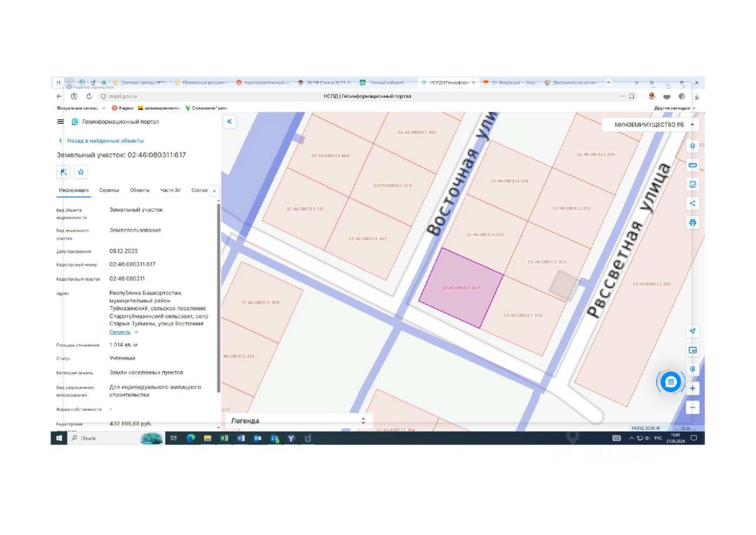
Task: Open the hamburger menu of the portal
Action: [x=60, y=122]
